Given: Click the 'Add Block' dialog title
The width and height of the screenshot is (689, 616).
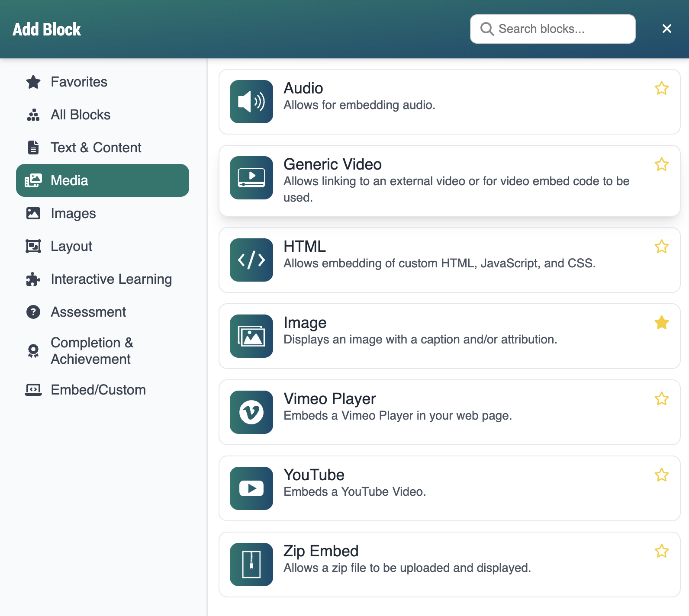Looking at the screenshot, I should click(47, 29).
